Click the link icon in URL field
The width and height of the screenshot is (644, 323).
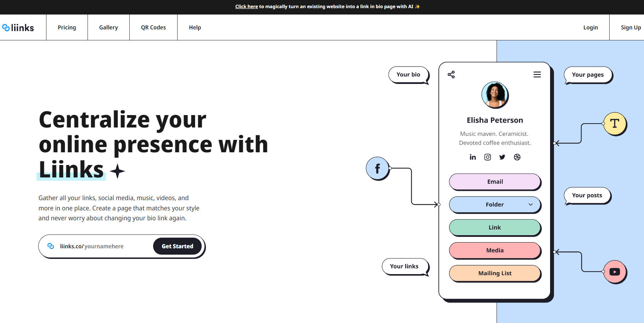coord(51,246)
